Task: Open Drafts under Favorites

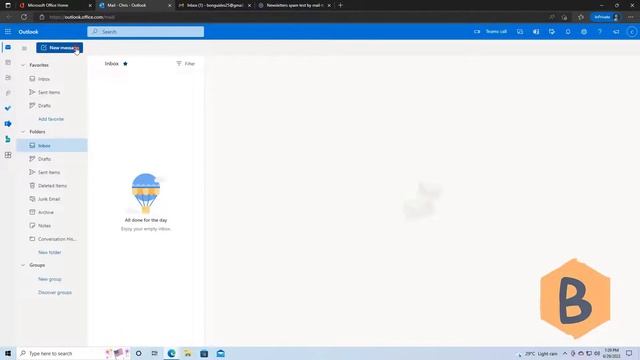Action: [44, 106]
